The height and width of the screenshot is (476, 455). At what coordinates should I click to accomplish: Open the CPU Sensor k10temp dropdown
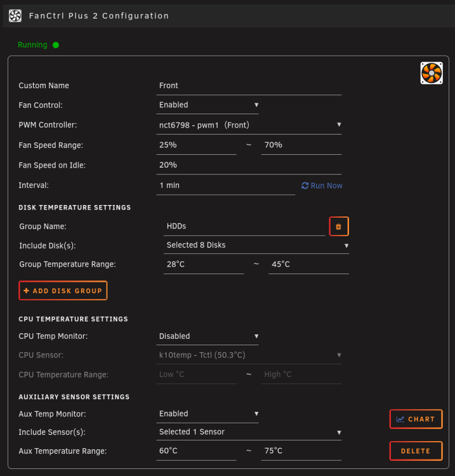[x=249, y=355]
